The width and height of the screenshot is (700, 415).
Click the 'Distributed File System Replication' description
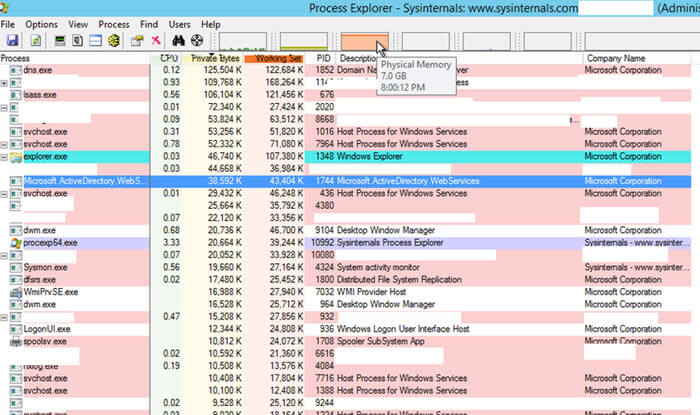(x=399, y=280)
